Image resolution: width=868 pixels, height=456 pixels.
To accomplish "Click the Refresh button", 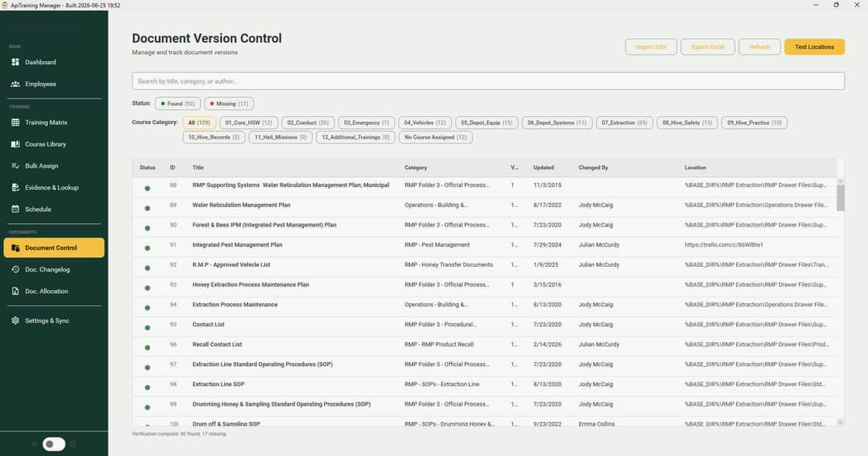I will 759,47.
